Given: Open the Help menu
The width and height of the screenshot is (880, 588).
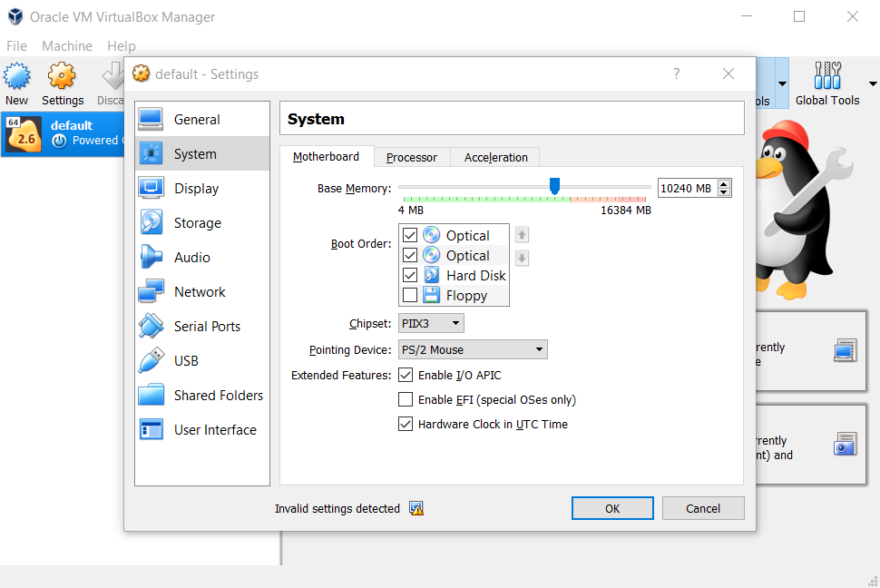Looking at the screenshot, I should click(x=122, y=46).
